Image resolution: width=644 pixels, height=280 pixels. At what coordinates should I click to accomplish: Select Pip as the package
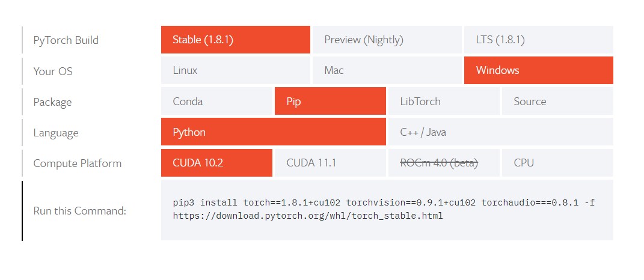pos(330,101)
